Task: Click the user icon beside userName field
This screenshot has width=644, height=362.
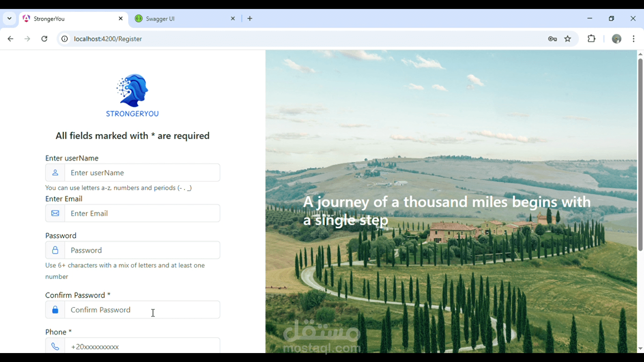Action: point(55,173)
